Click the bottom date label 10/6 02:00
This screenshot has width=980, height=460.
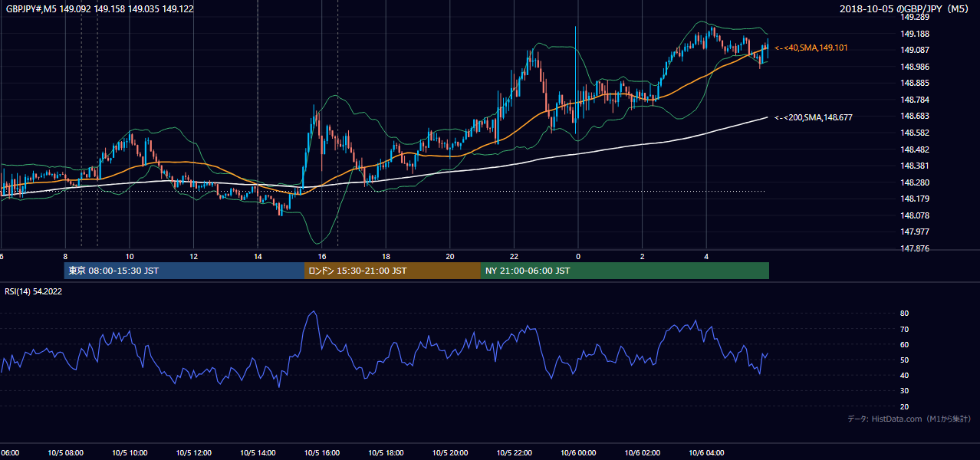[x=642, y=452]
